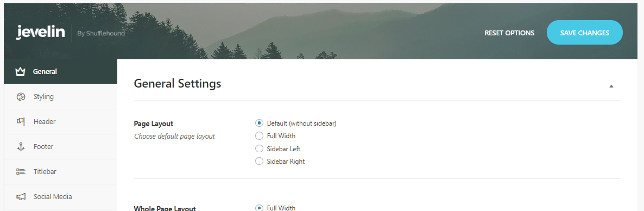644x211 pixels.
Task: Click the Jevelin logo
Action: click(40, 33)
